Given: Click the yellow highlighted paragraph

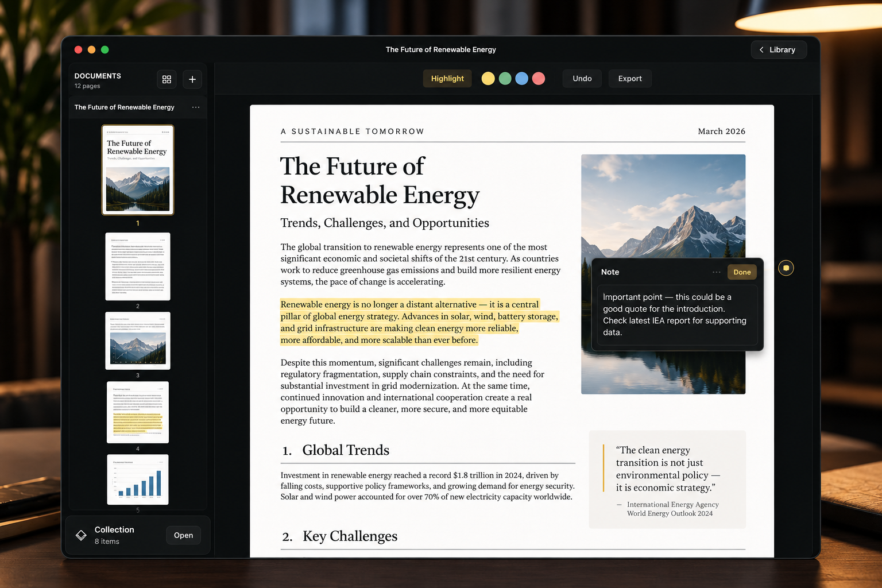Looking at the screenshot, I should [419, 322].
